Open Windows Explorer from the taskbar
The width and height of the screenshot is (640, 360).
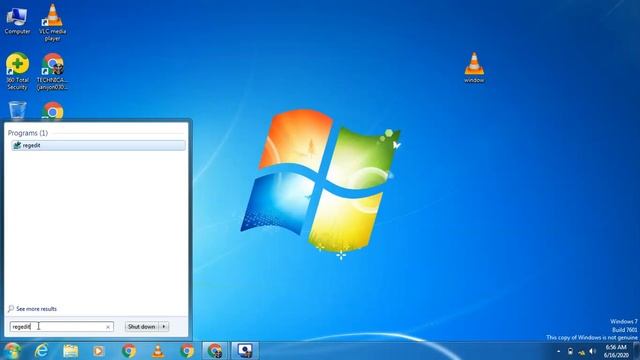[x=71, y=351]
